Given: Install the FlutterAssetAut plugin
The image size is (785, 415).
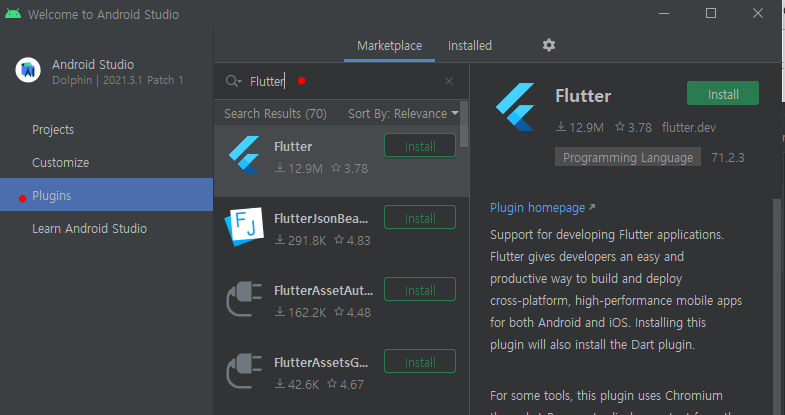Looking at the screenshot, I should (420, 290).
